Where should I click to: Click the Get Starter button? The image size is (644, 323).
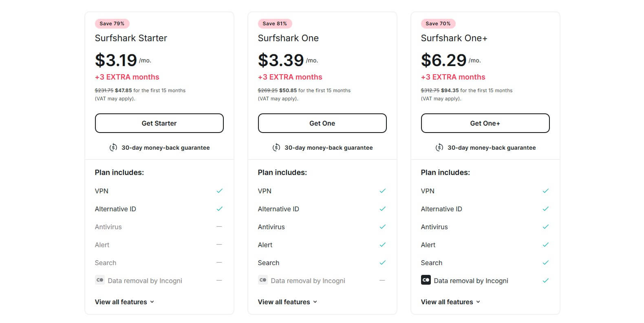[159, 123]
